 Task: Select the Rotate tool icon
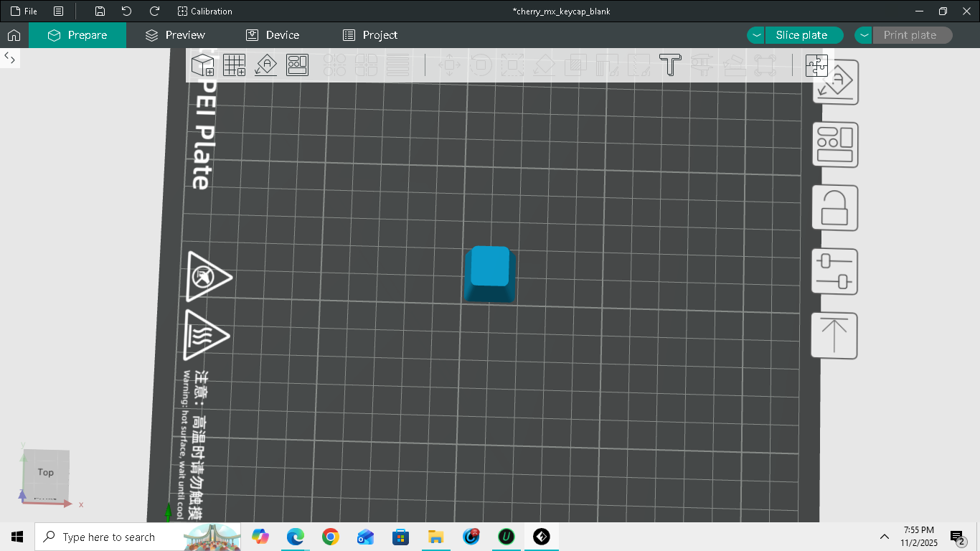tap(481, 65)
